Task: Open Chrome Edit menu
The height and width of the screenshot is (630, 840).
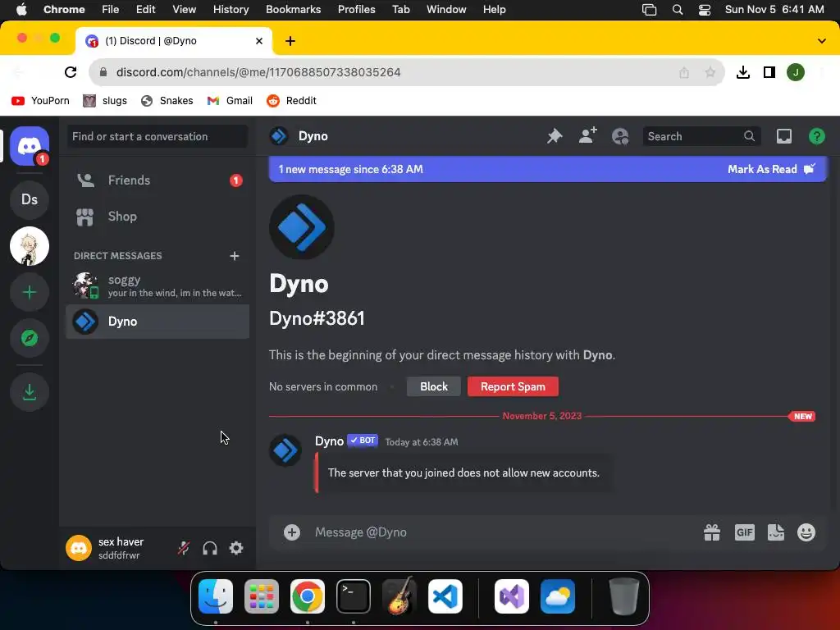Action: pyautogui.click(x=145, y=10)
